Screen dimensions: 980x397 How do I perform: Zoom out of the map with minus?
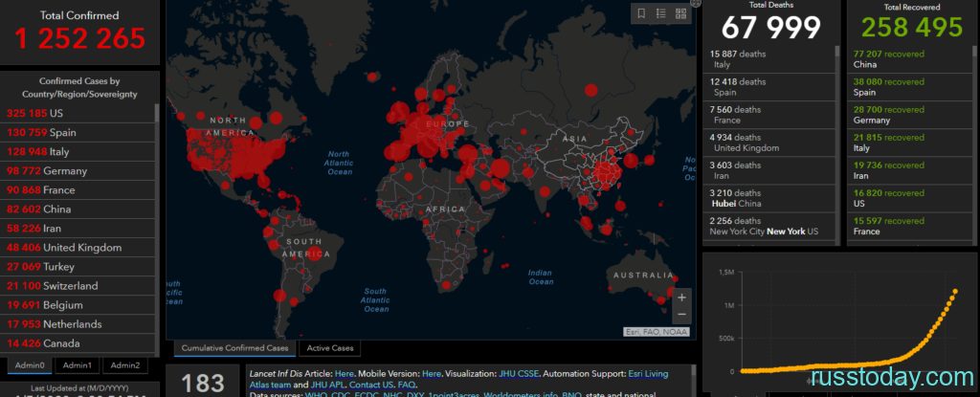[x=681, y=314]
